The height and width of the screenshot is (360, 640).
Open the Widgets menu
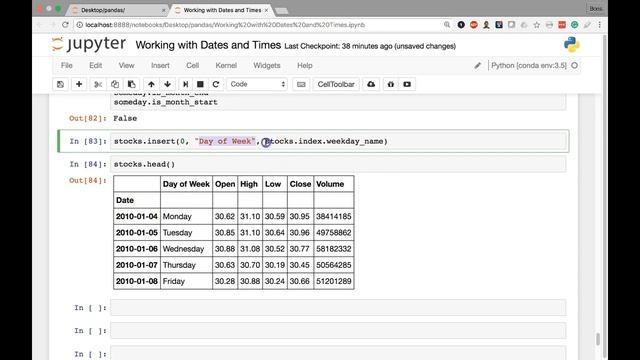coord(267,65)
